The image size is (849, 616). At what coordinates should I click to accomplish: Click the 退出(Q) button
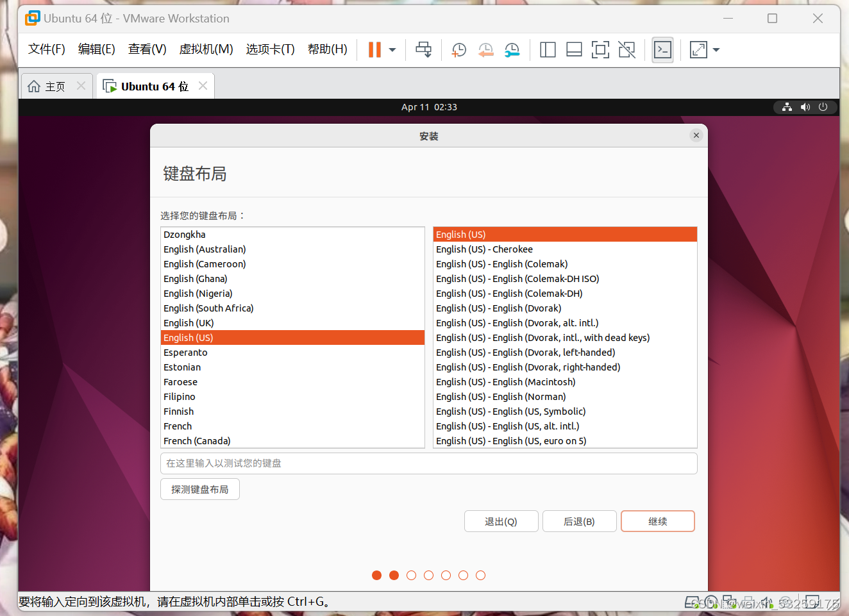[501, 521]
